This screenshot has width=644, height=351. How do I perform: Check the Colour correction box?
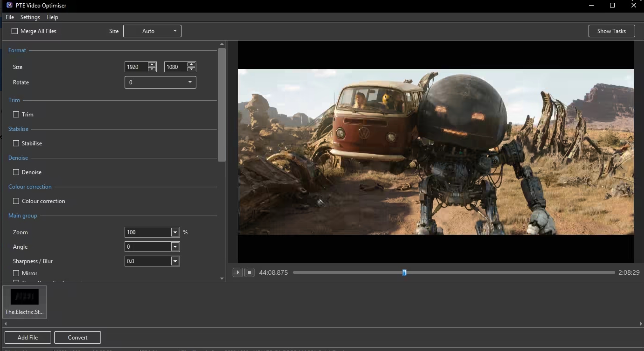tap(16, 201)
